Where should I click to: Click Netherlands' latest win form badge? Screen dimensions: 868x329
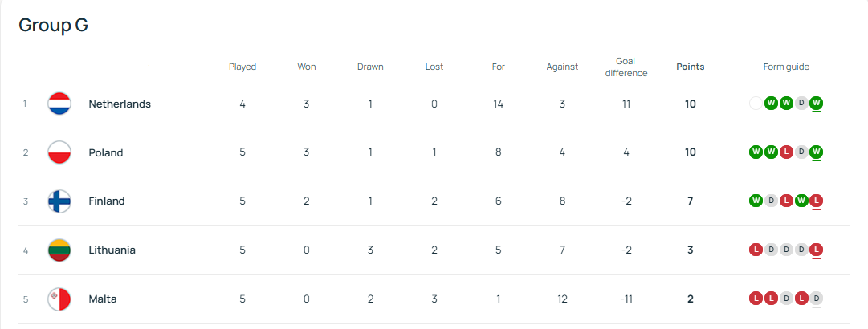[817, 103]
